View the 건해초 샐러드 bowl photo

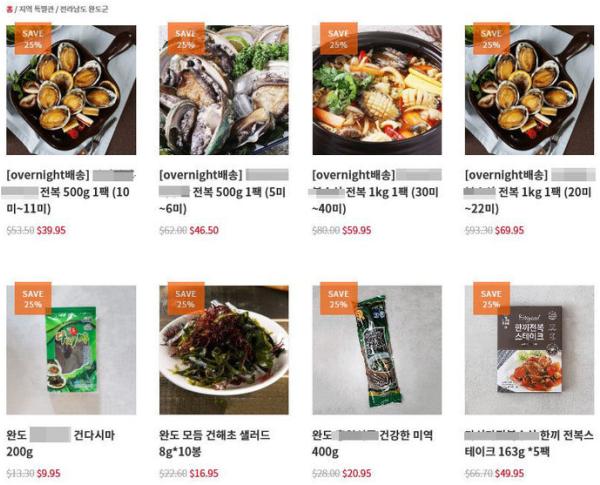[x=224, y=350]
